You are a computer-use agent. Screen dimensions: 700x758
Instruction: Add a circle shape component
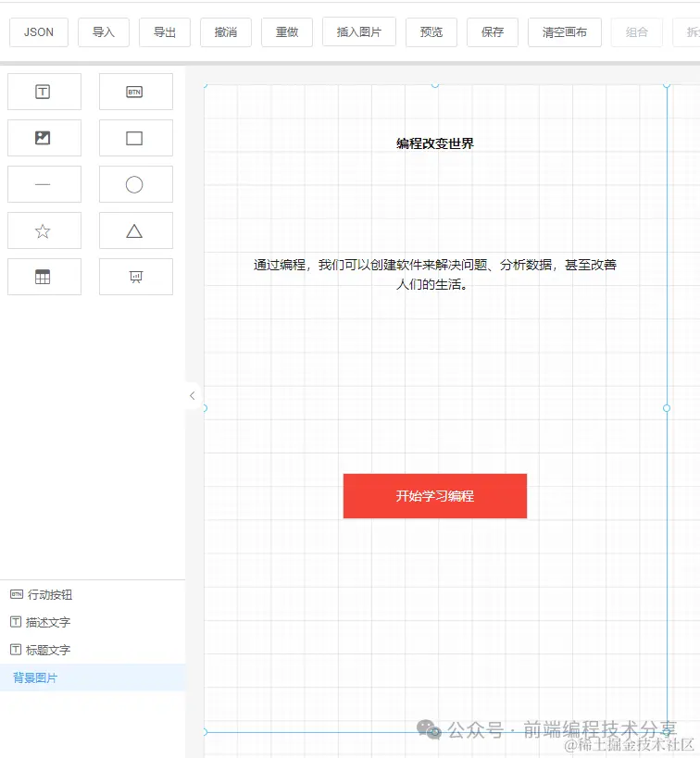[136, 184]
